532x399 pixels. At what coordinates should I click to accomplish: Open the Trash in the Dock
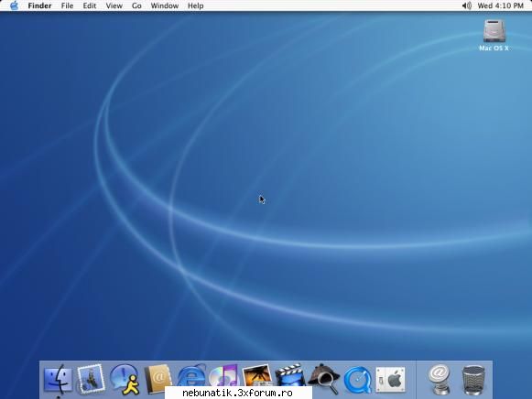click(473, 380)
